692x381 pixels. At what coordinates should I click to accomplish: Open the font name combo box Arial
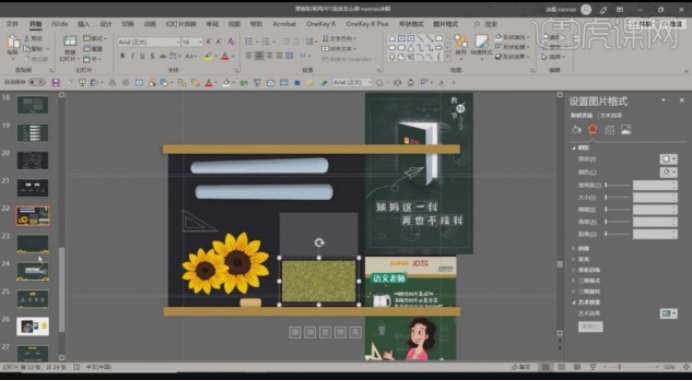(x=149, y=42)
